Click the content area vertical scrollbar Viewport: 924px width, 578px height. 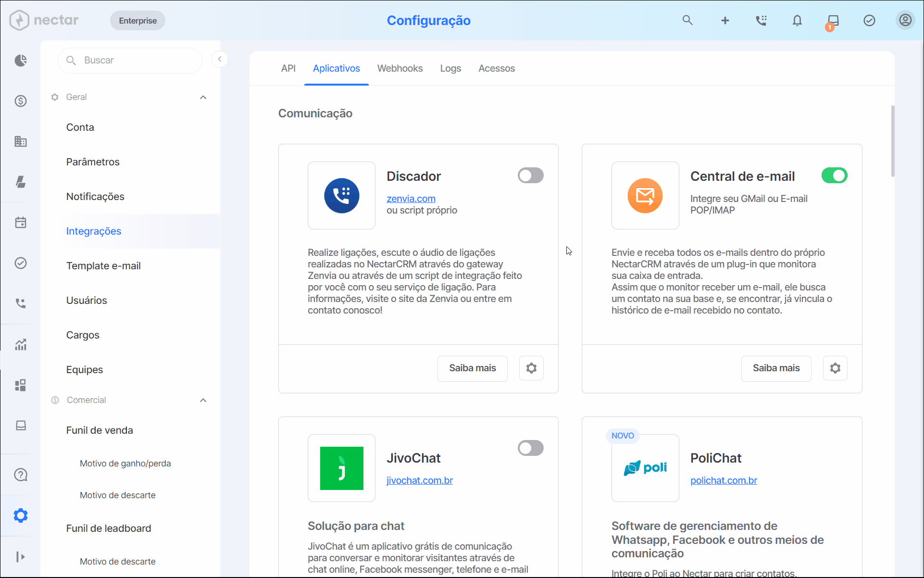pyautogui.click(x=893, y=141)
